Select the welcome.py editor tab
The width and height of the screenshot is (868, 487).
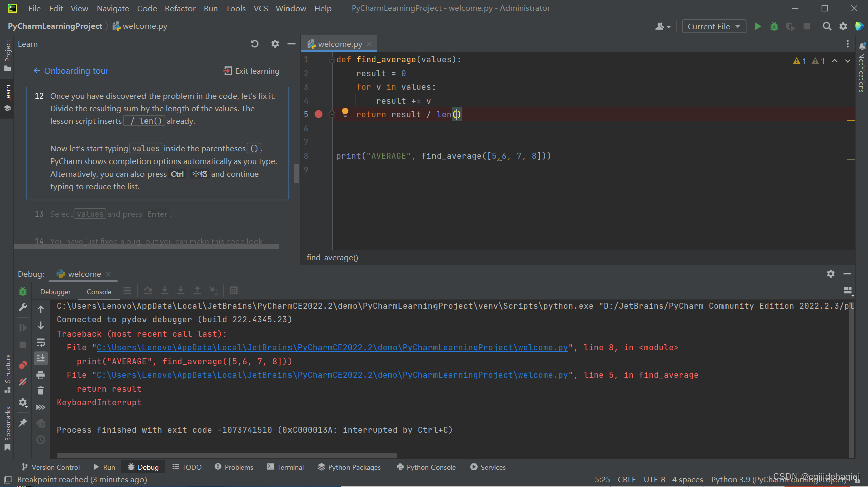(x=339, y=44)
